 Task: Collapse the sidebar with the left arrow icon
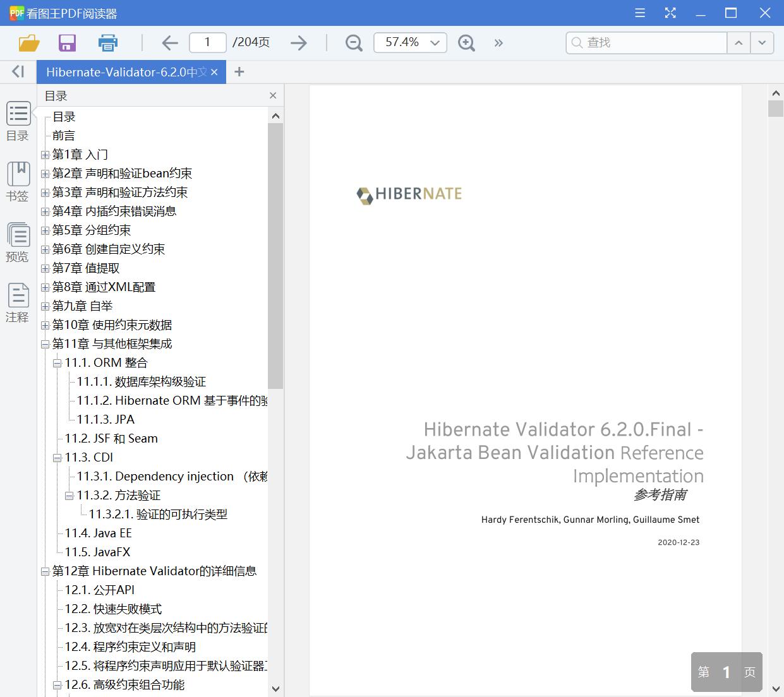18,71
